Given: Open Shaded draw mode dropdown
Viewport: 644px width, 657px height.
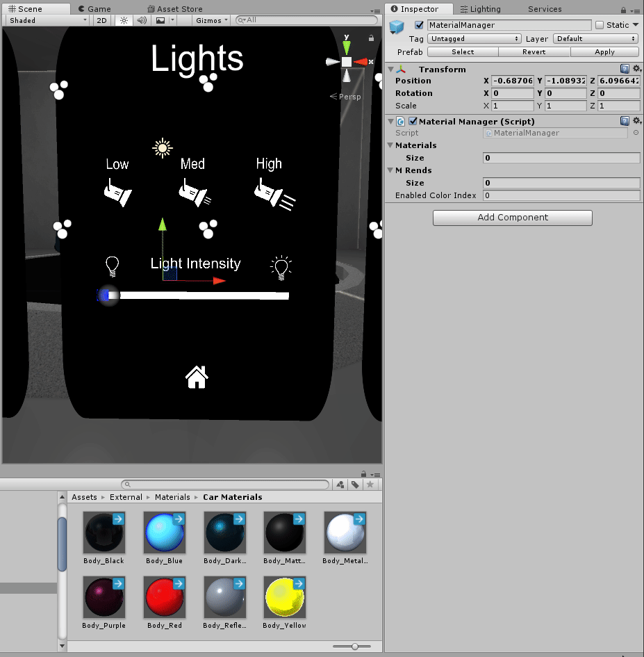Looking at the screenshot, I should [47, 21].
